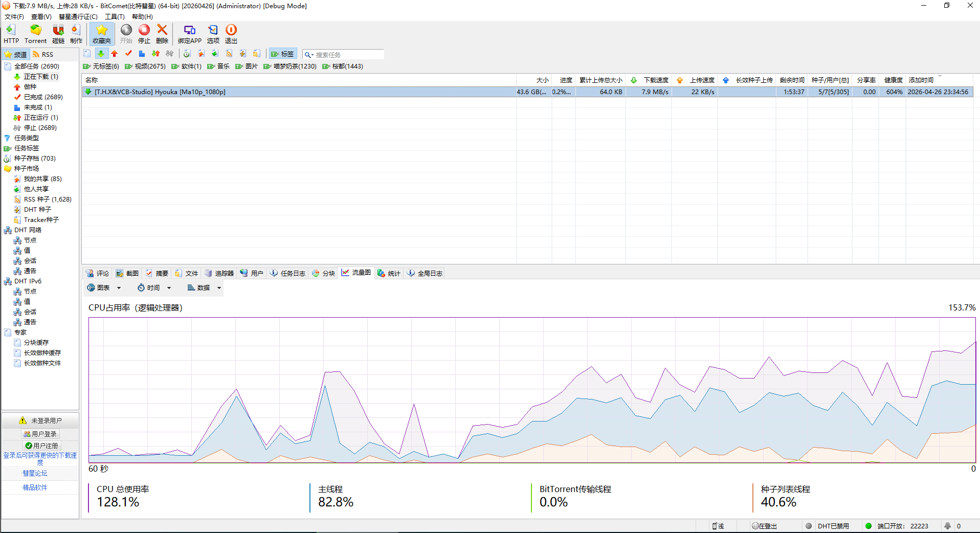Open a Torrent file via toolbar
Screen dimensions: 980x533
point(35,34)
